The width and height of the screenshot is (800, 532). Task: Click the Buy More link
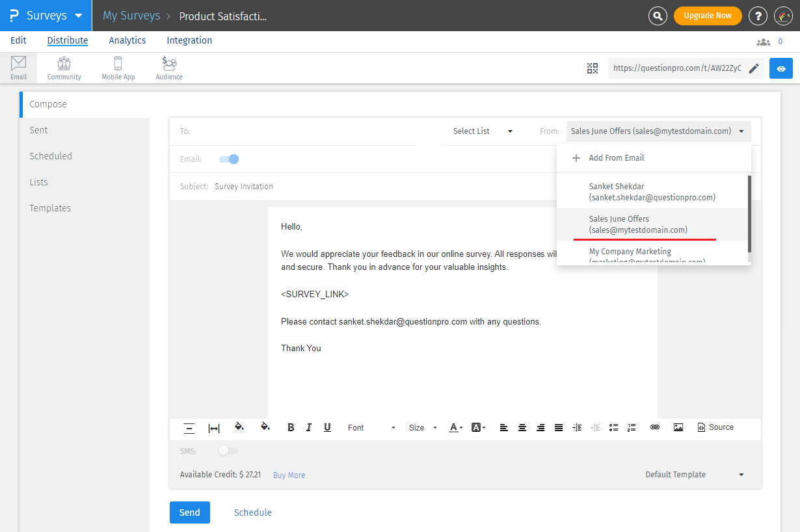(289, 475)
